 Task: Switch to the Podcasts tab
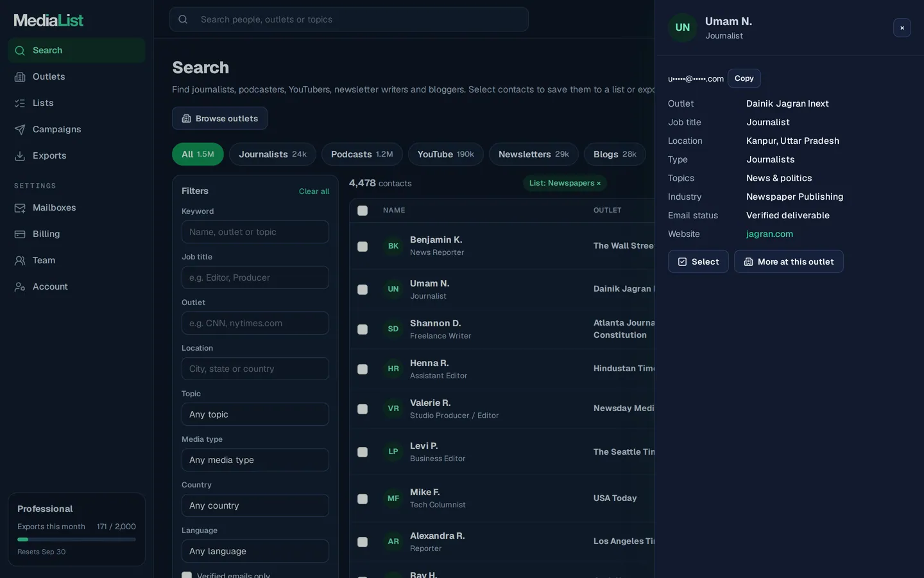pyautogui.click(x=362, y=154)
